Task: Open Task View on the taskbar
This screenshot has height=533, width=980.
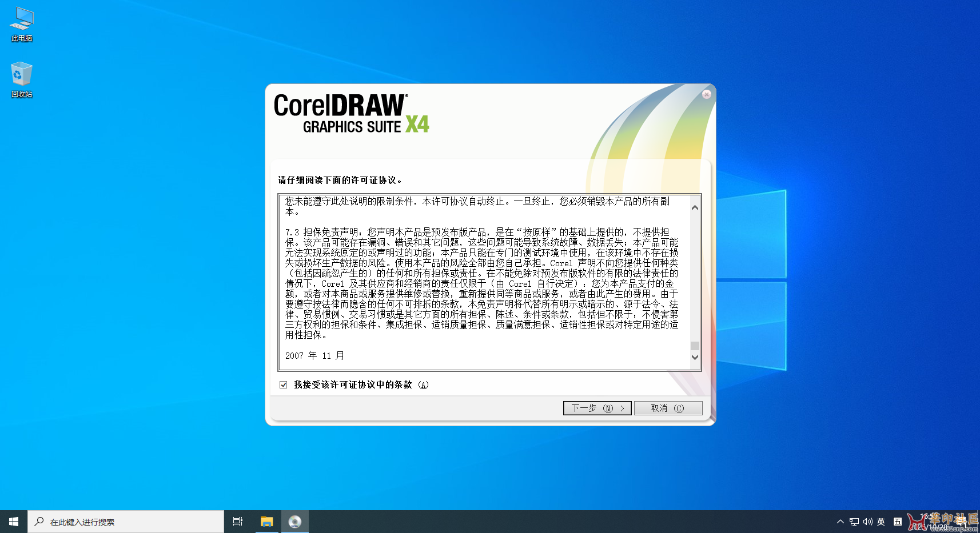Action: [x=237, y=521]
